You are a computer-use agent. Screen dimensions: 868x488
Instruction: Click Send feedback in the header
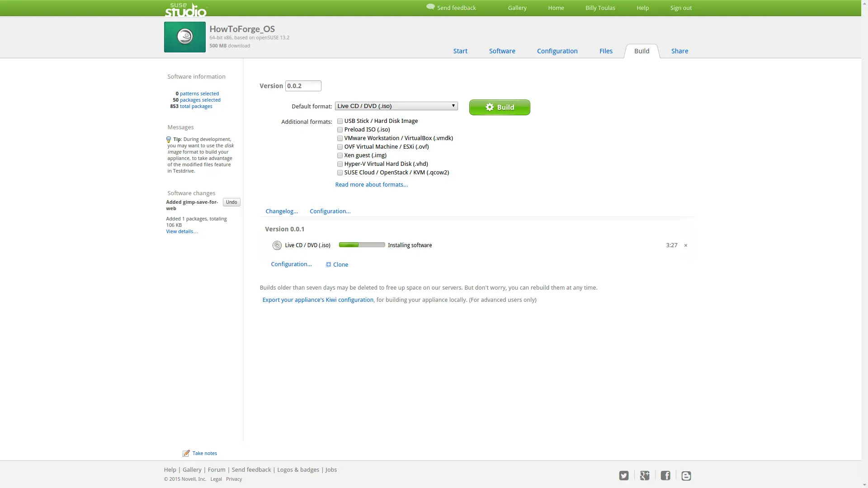457,8
